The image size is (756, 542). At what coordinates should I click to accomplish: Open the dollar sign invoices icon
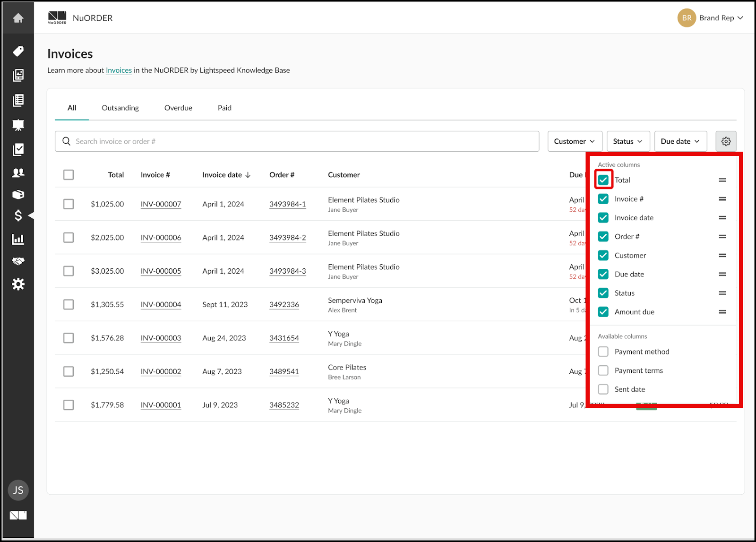coord(18,215)
